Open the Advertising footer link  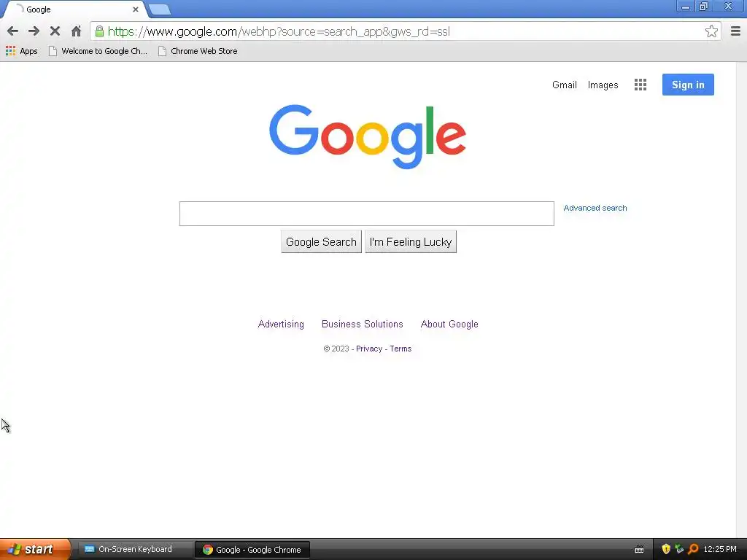[x=281, y=324]
